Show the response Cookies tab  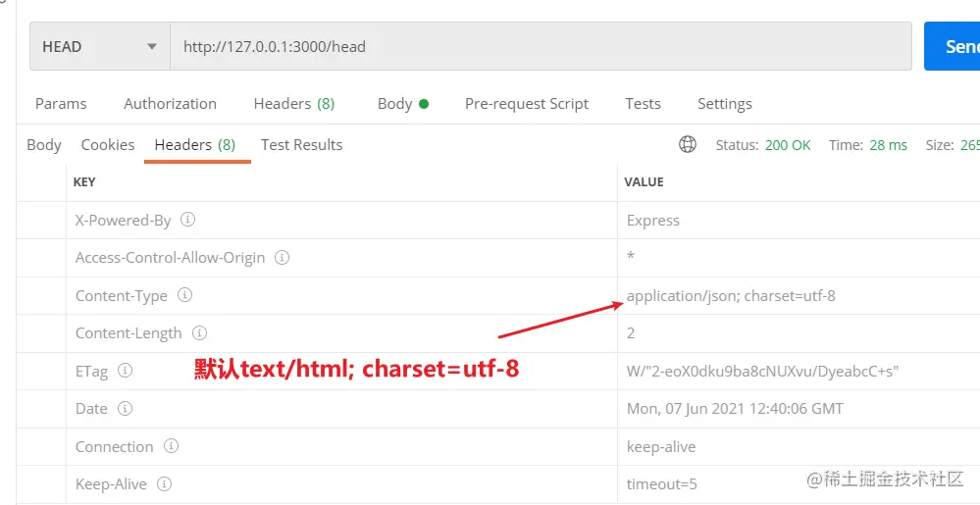[108, 144]
